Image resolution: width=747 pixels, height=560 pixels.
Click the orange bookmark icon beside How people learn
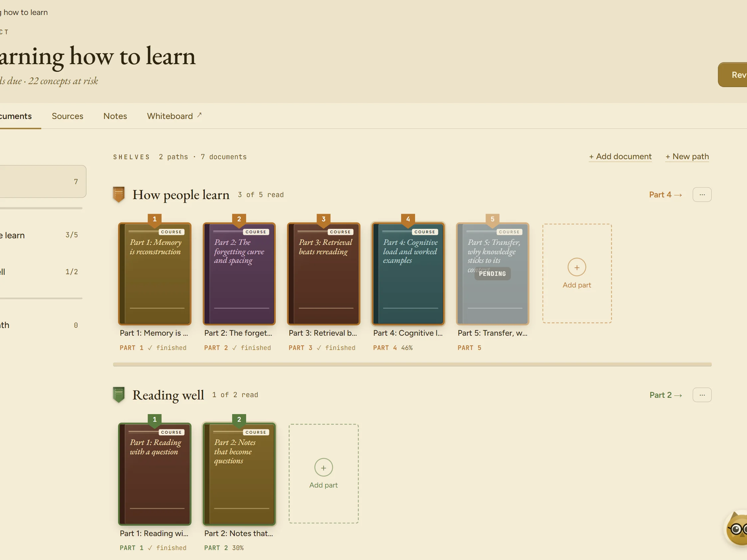[118, 194]
